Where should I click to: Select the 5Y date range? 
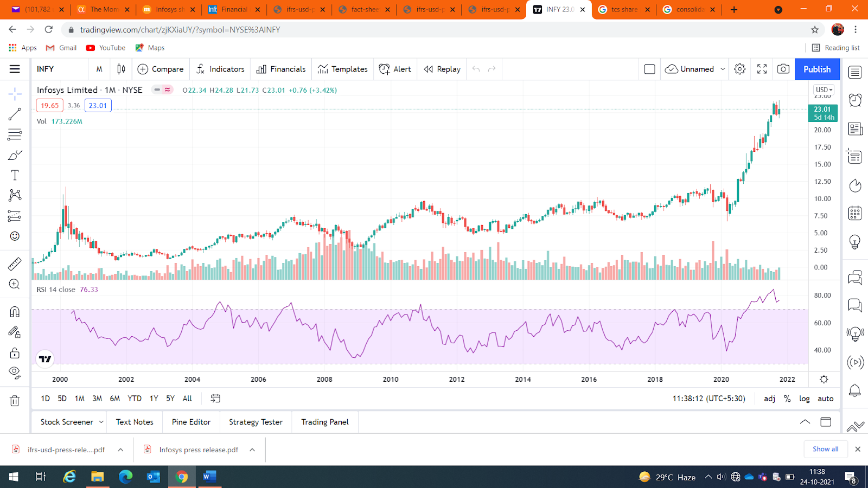point(170,399)
